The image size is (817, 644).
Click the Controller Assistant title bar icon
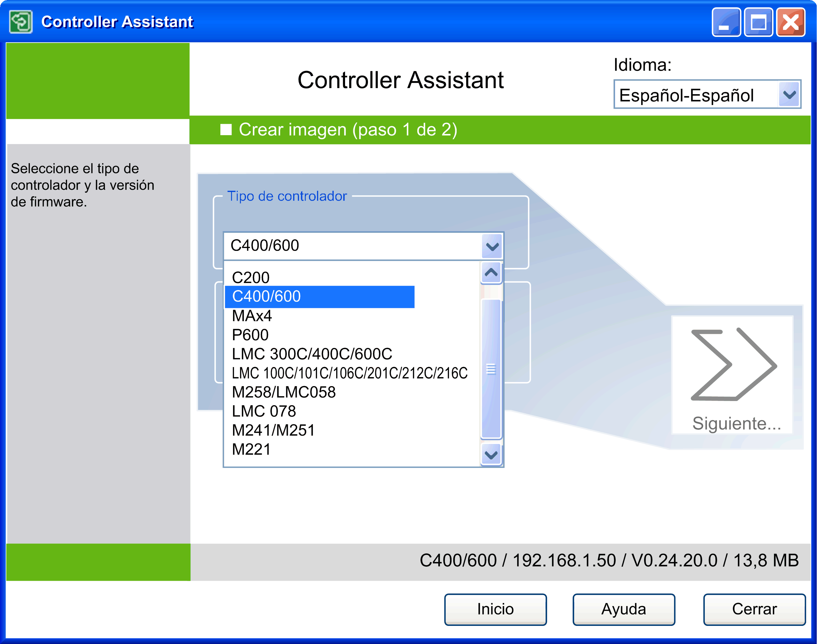[21, 22]
